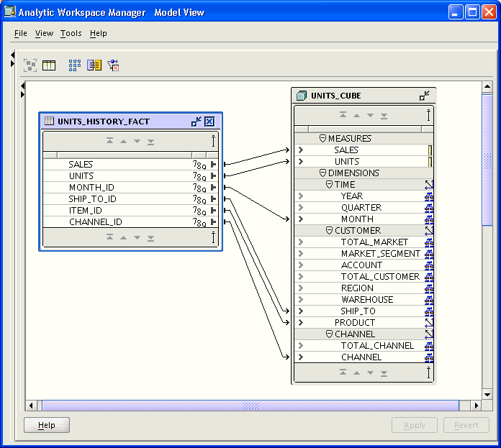Screen dimensions: 501x448
Task: Open the View menu
Action: 44,33
